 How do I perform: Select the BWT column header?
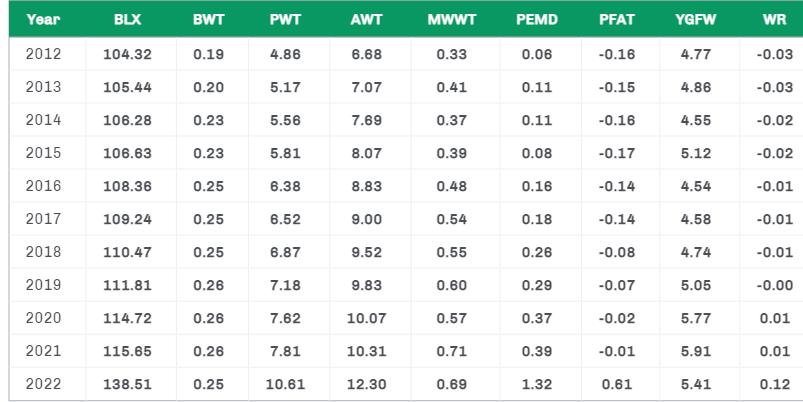[x=208, y=19]
